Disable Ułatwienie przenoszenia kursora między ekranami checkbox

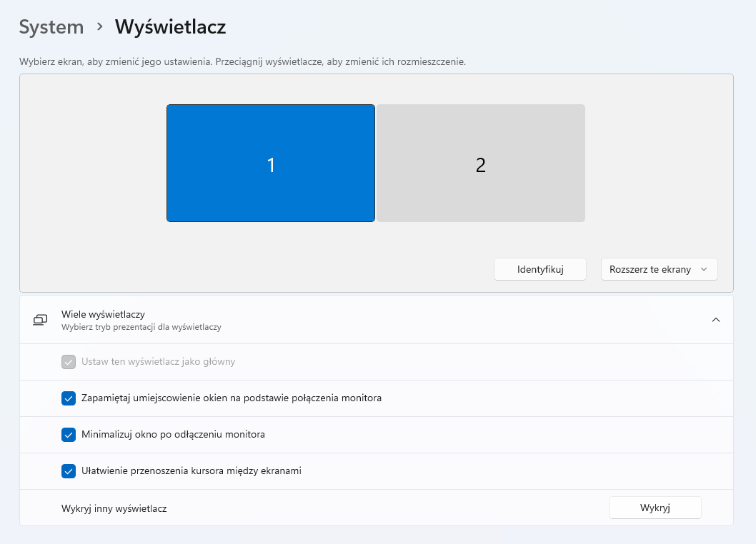[69, 471]
